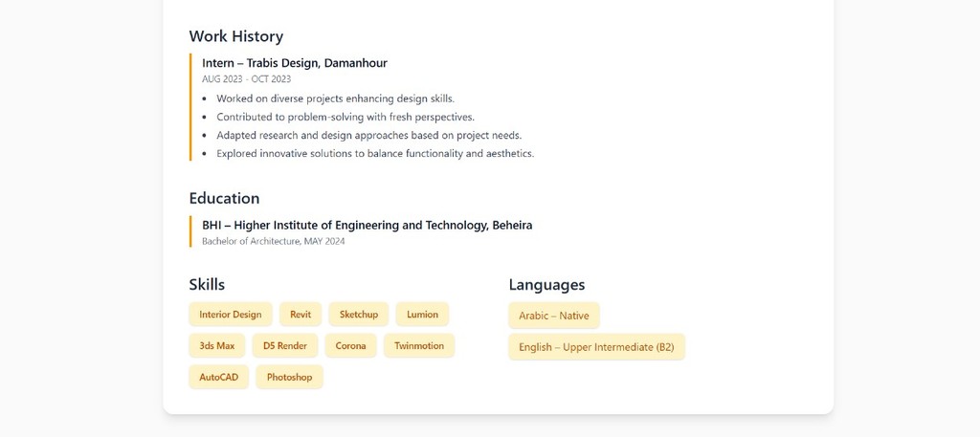Viewport: 980px width, 437px height.
Task: Select the Twinmotion skill tag
Action: point(419,346)
